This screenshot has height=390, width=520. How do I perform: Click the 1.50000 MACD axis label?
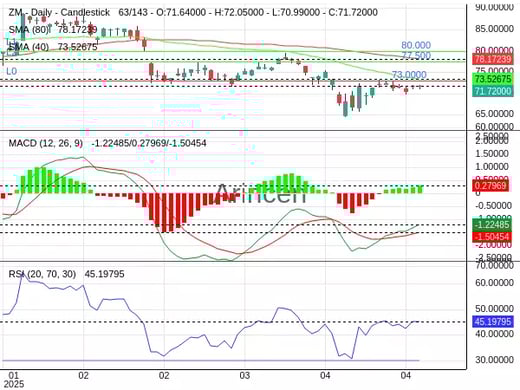click(492, 154)
